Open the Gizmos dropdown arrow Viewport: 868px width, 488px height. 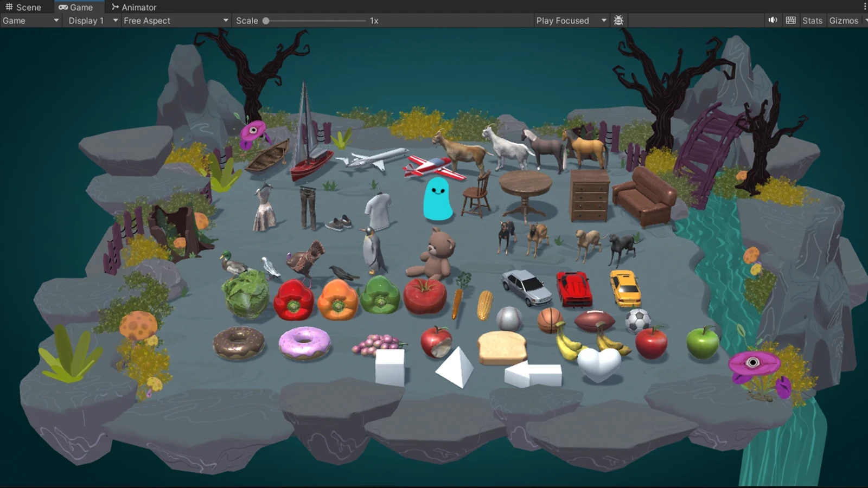pyautogui.click(x=865, y=21)
